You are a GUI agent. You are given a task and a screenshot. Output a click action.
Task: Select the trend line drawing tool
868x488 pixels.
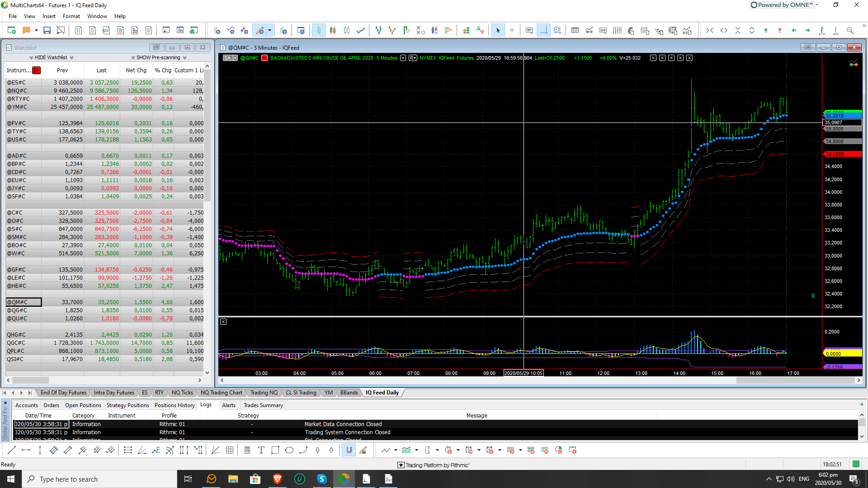(x=12, y=450)
